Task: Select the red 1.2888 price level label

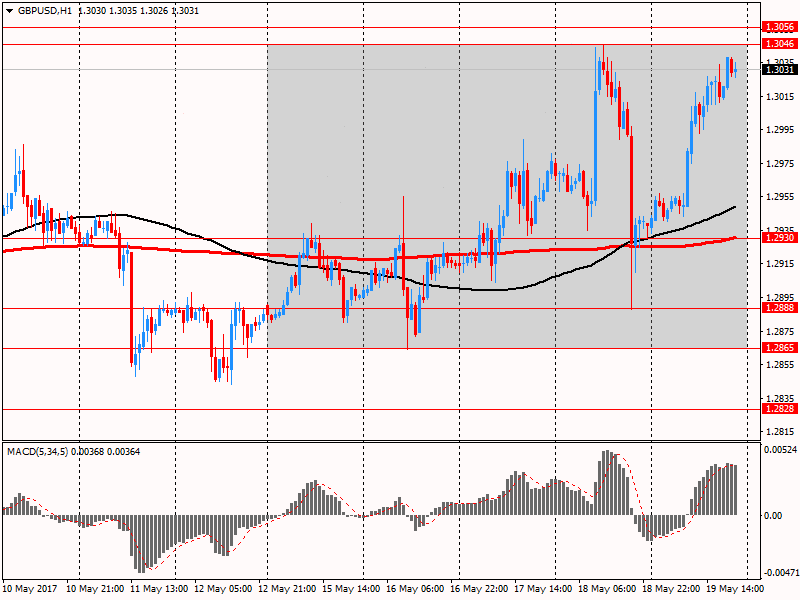Action: [779, 308]
